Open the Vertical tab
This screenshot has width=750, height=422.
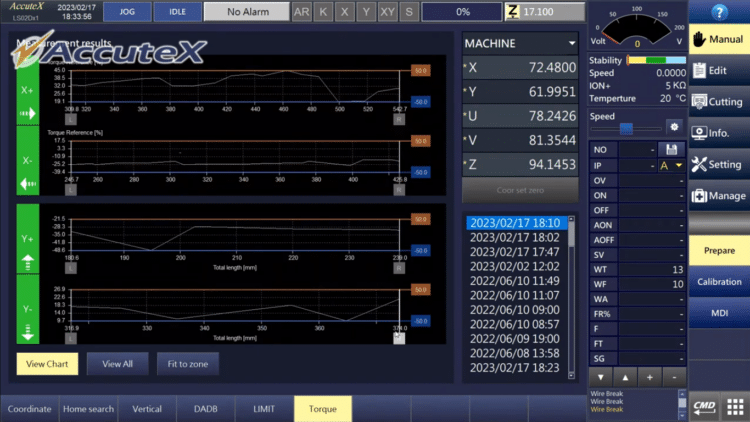point(147,409)
